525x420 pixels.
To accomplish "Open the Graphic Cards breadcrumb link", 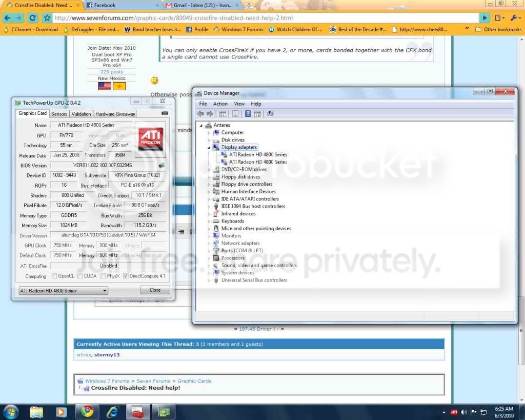I will pyautogui.click(x=194, y=381).
